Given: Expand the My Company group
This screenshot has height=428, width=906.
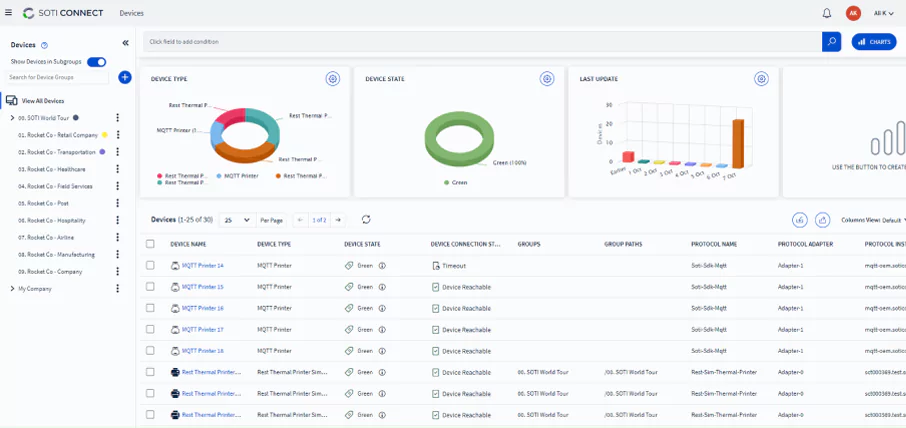Looking at the screenshot, I should (x=12, y=288).
